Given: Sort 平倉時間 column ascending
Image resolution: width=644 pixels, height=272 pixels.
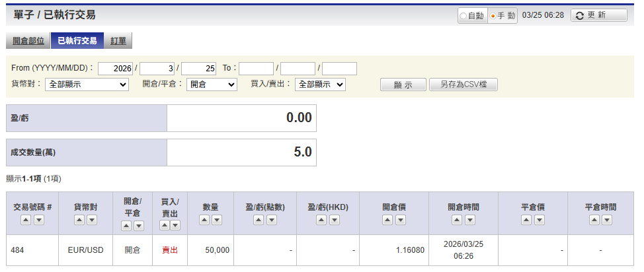Looking at the screenshot, I should tap(594, 221).
